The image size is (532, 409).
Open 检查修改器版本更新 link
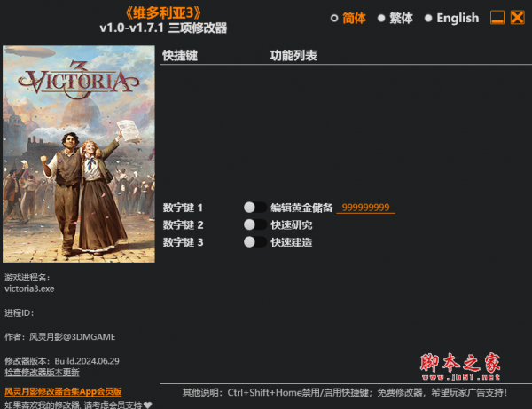(x=42, y=373)
